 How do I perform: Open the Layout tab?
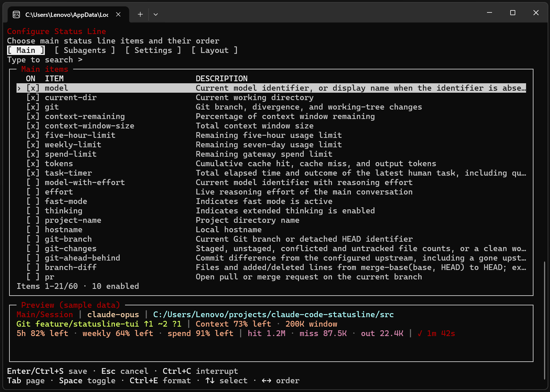(x=214, y=50)
